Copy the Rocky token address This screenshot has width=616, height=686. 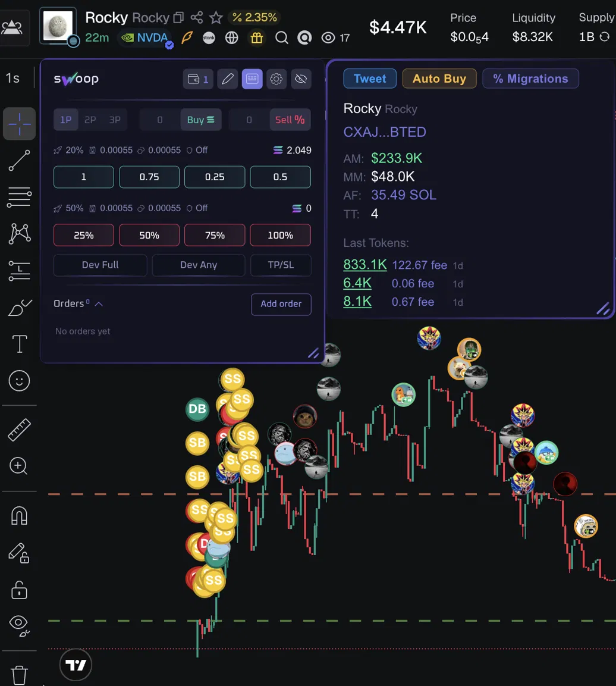178,17
